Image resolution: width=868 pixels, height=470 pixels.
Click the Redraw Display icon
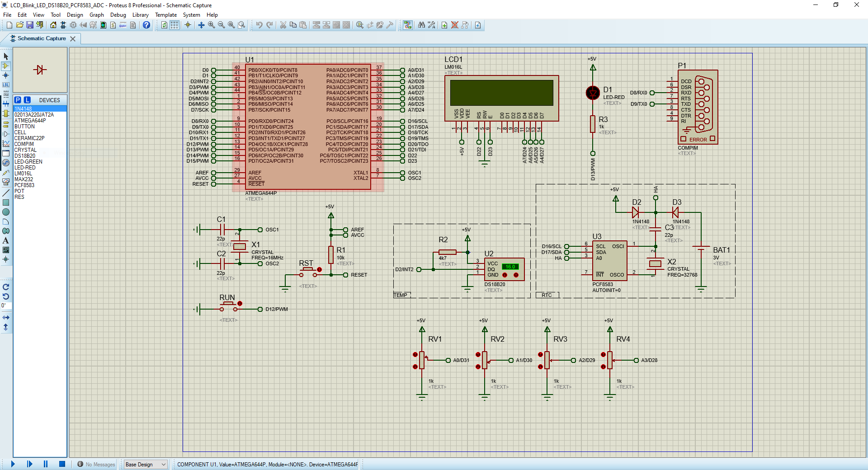164,25
